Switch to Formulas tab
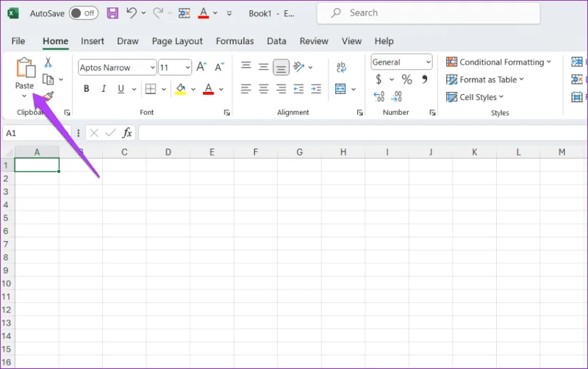The height and width of the screenshot is (369, 588). point(234,41)
